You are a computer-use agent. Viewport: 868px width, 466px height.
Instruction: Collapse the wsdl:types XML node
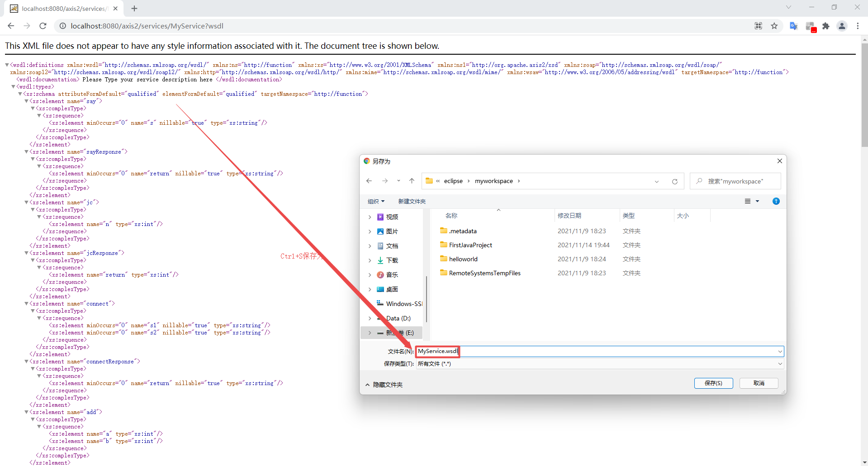[14, 87]
